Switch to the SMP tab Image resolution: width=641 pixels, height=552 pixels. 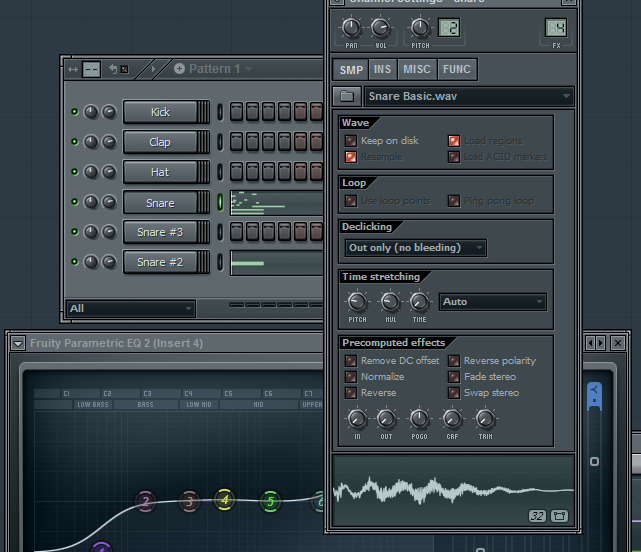point(351,69)
